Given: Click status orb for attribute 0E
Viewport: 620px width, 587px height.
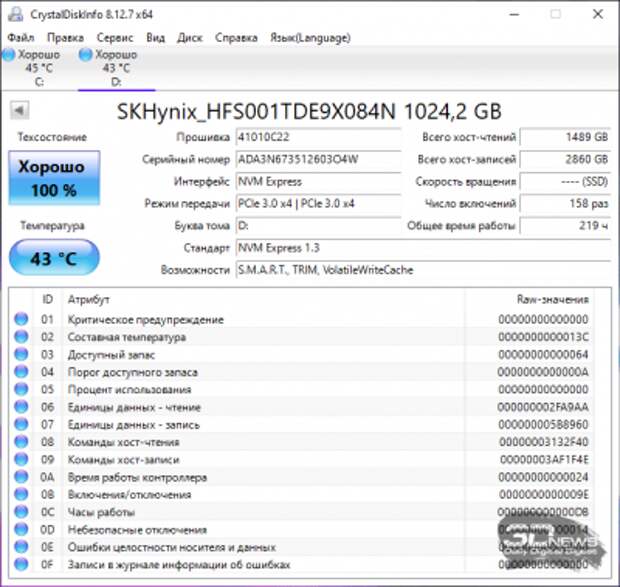Looking at the screenshot, I should (x=21, y=546).
